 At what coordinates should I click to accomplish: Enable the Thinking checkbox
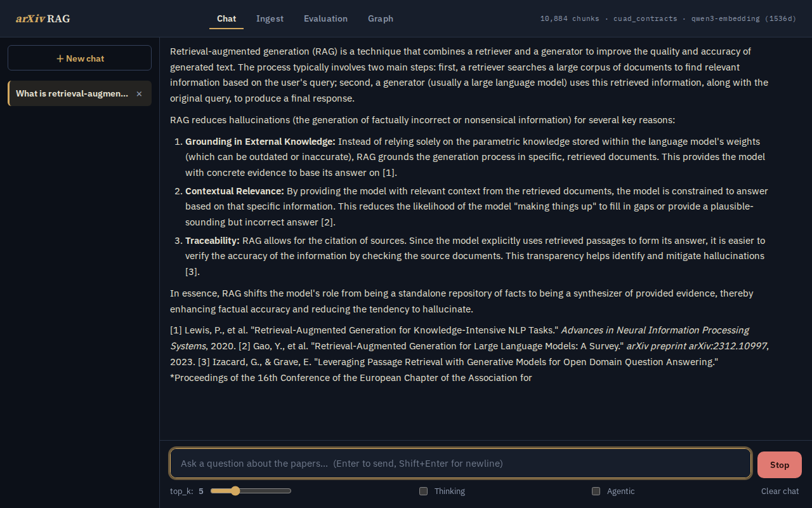click(423, 491)
